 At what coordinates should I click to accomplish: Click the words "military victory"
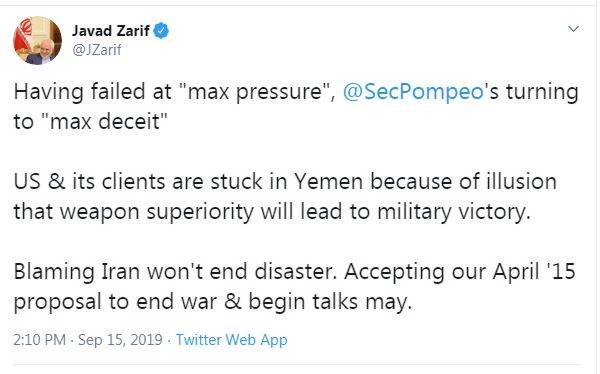click(454, 212)
